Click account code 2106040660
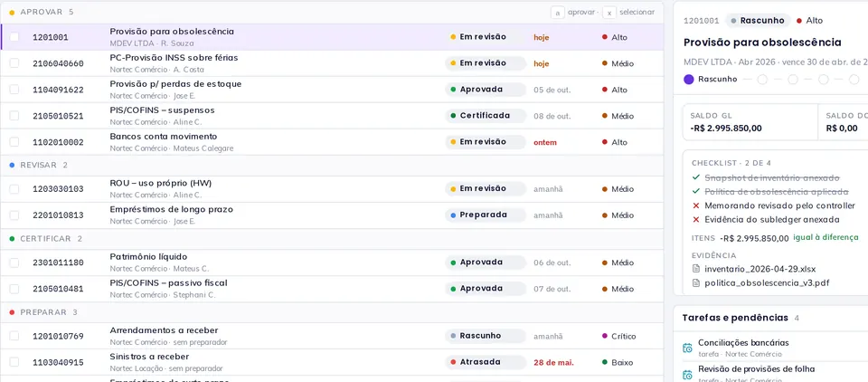 tap(58, 63)
